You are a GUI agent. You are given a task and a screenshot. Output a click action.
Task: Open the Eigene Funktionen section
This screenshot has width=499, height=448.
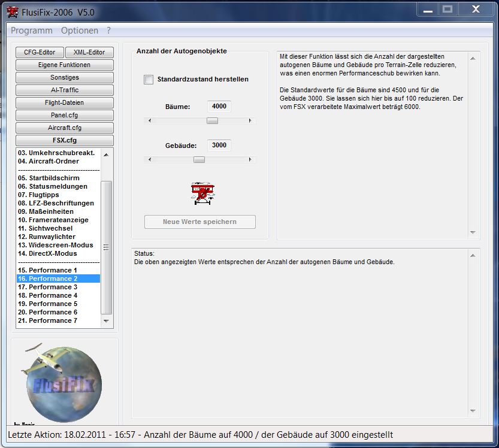pos(65,65)
